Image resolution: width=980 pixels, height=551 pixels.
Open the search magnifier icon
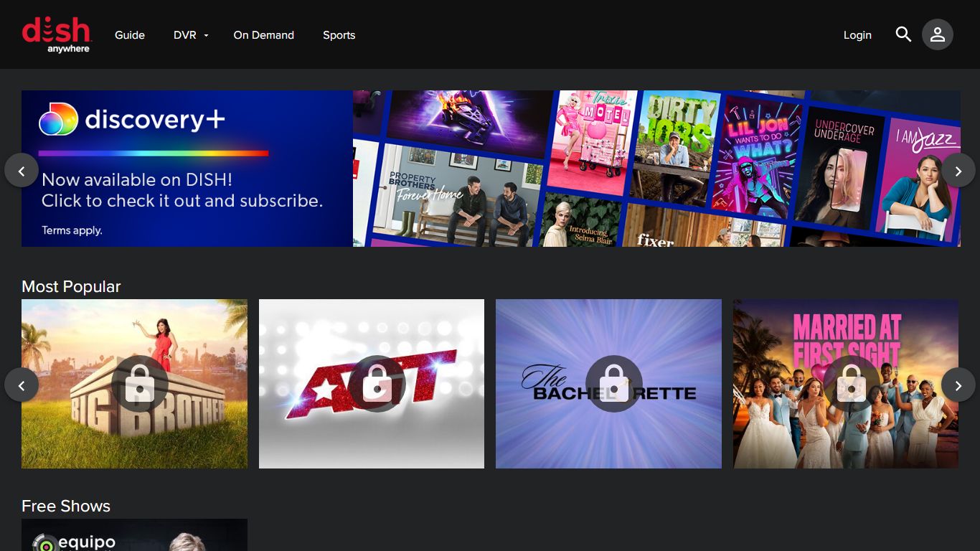click(x=903, y=34)
